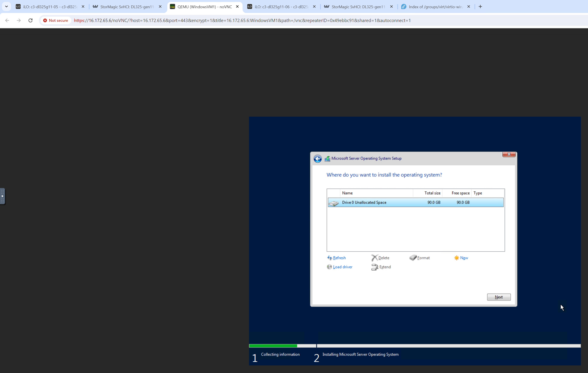Click the Refresh link

coord(339,258)
